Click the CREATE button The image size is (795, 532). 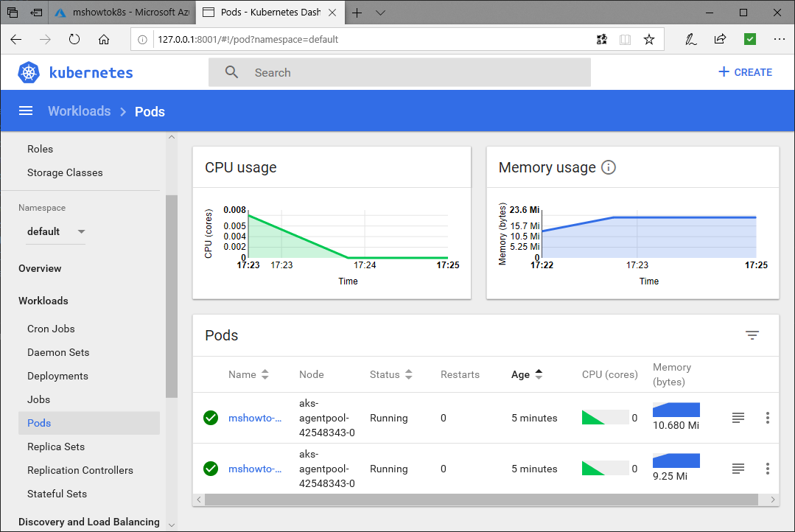[745, 72]
